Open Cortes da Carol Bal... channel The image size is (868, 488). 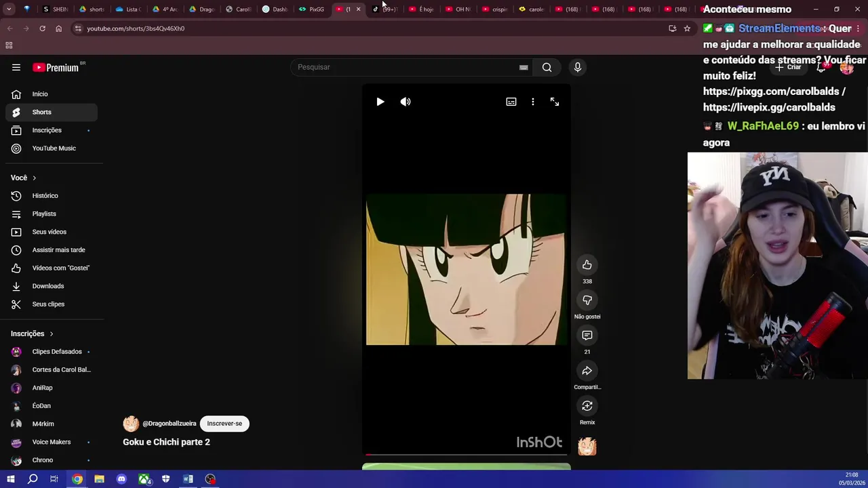pyautogui.click(x=52, y=370)
